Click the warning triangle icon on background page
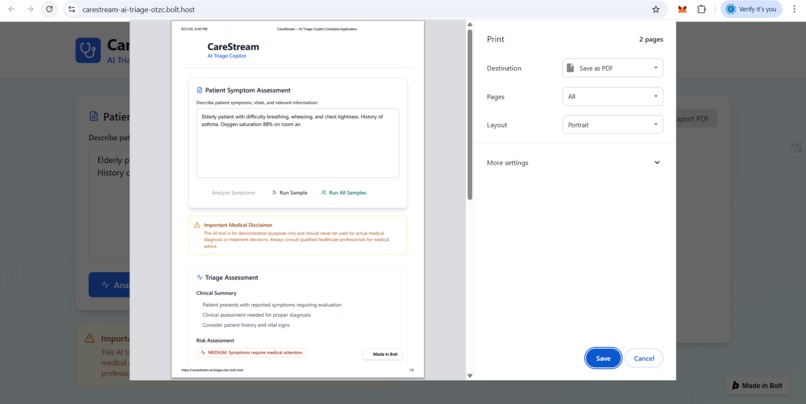This screenshot has width=806, height=404. [89, 338]
